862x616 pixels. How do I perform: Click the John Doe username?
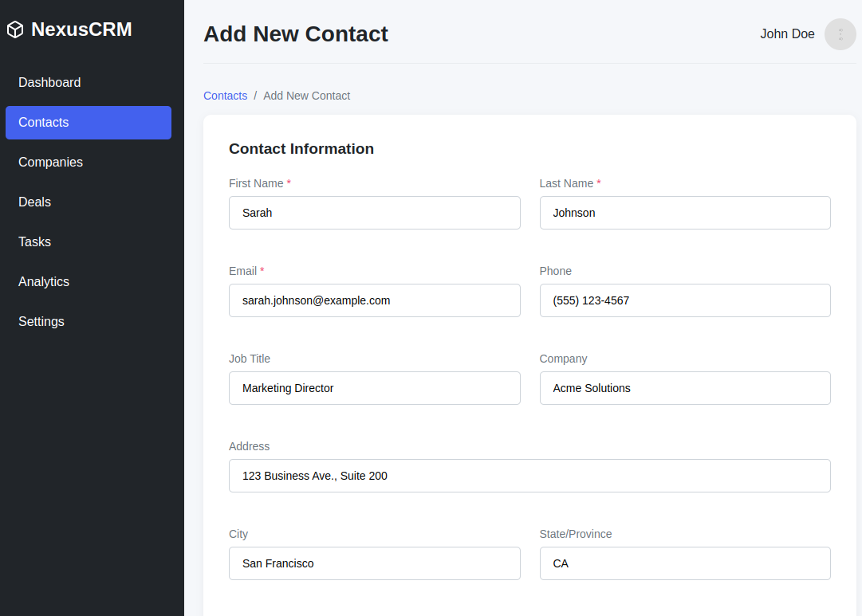point(787,34)
